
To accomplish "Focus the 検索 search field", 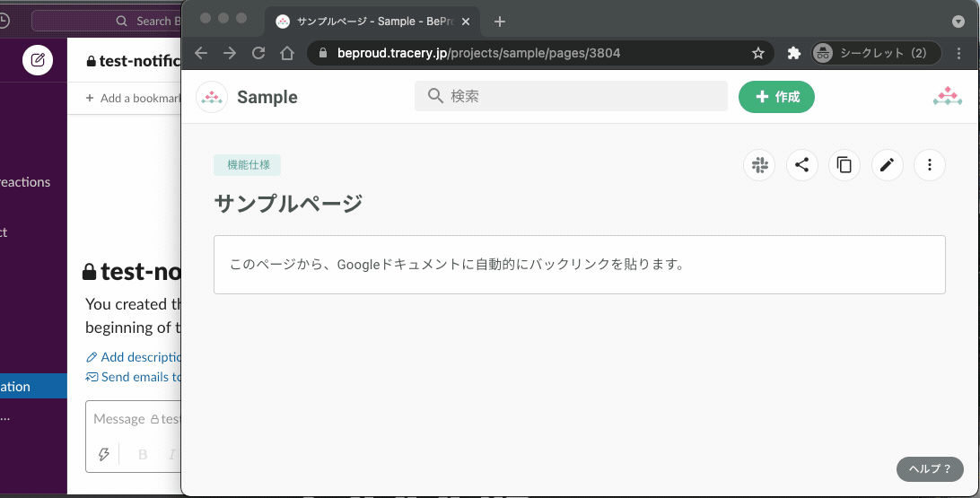I will click(571, 96).
